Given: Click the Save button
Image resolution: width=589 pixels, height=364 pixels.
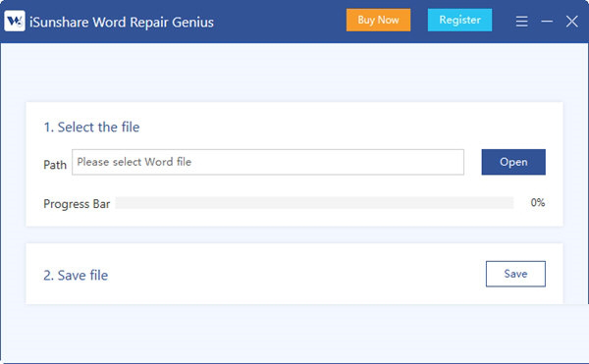Looking at the screenshot, I should tap(515, 274).
